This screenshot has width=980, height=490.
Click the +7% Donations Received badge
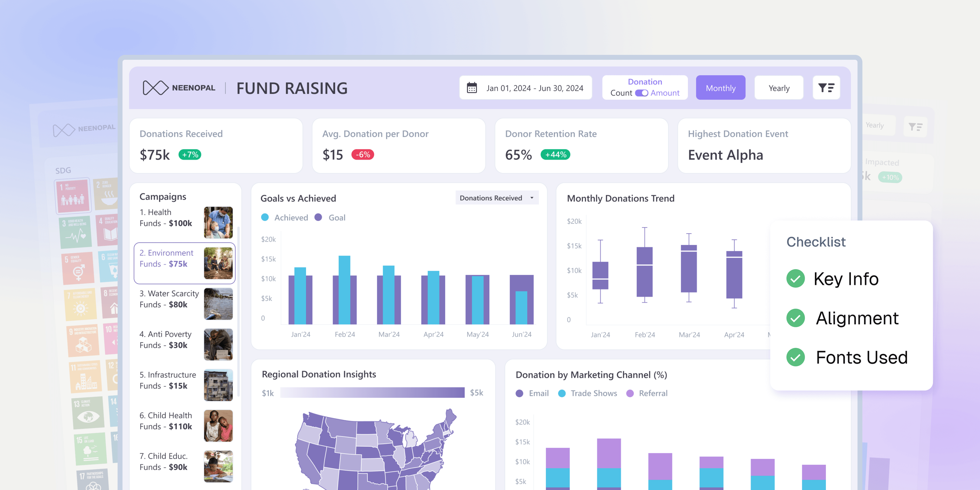[190, 155]
